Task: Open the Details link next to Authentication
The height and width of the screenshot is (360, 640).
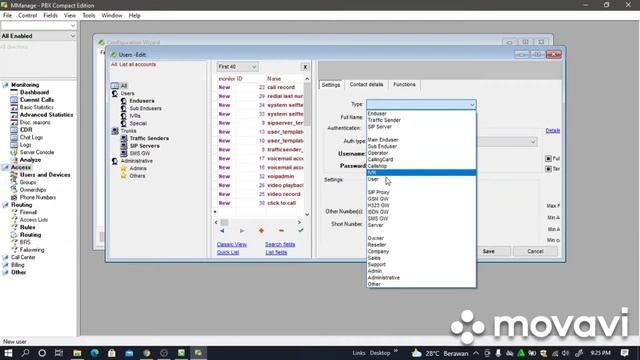Action: click(553, 131)
